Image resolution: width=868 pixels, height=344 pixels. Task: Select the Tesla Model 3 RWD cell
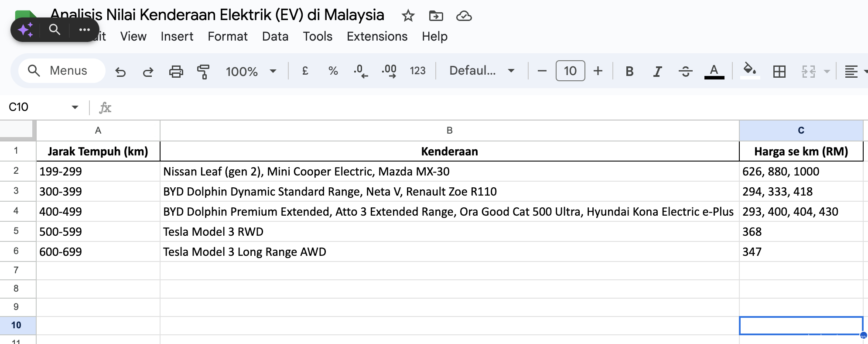(449, 232)
